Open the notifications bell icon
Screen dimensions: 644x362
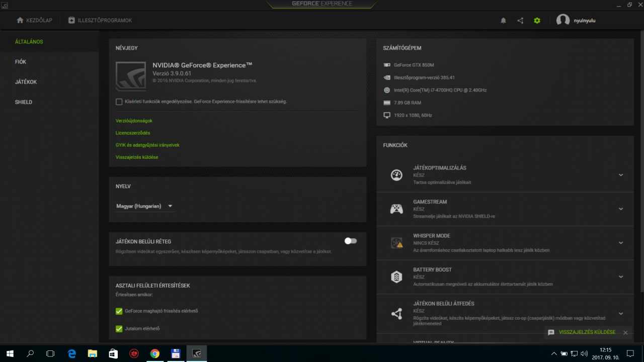pos(503,21)
